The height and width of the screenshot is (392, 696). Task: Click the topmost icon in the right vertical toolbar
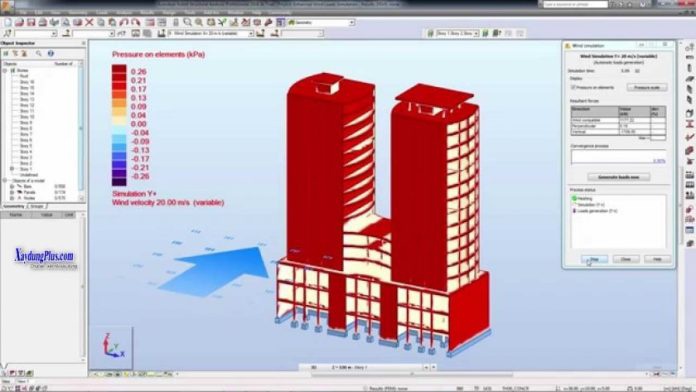pos(690,47)
